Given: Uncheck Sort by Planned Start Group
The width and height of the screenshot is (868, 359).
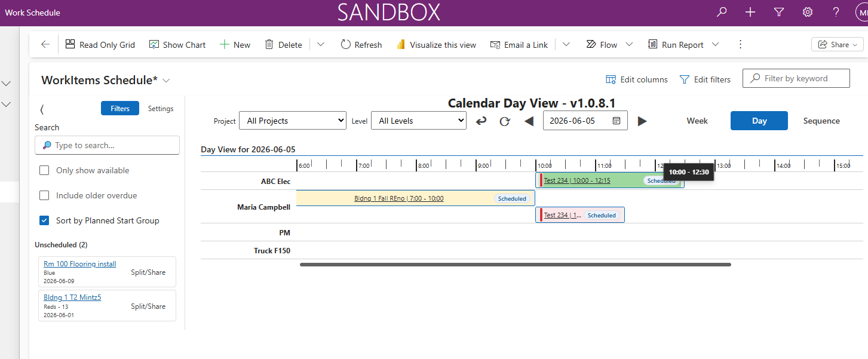Looking at the screenshot, I should [44, 220].
